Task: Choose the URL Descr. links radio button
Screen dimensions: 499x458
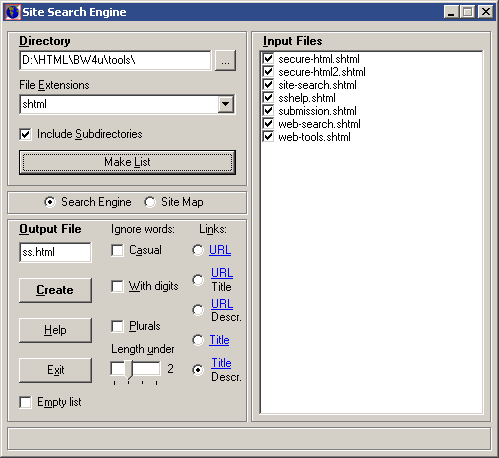Action: tap(198, 310)
